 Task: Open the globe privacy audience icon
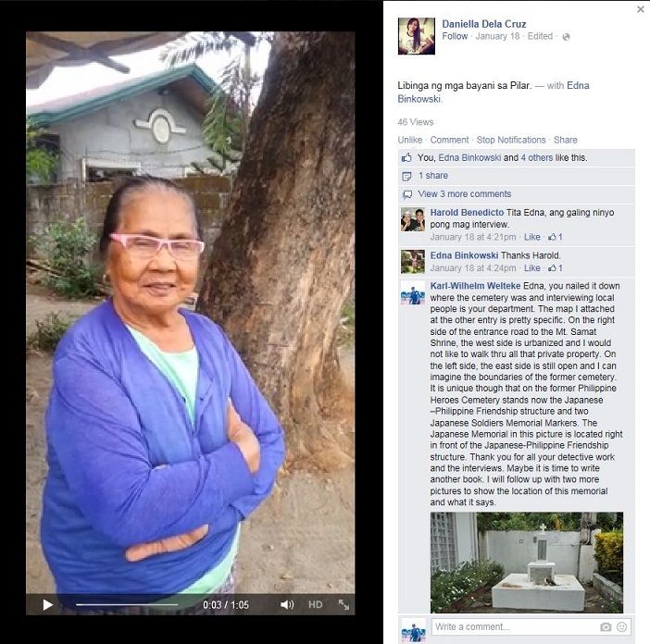tap(566, 37)
